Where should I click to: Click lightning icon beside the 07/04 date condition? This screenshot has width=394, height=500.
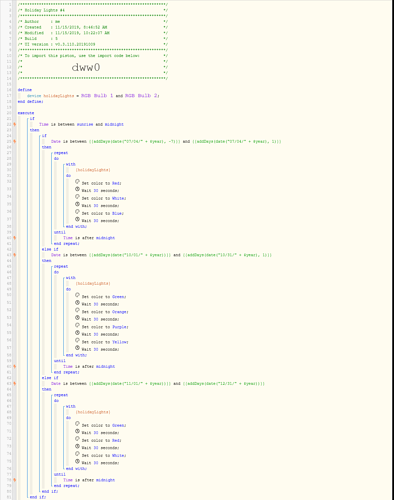15,141
